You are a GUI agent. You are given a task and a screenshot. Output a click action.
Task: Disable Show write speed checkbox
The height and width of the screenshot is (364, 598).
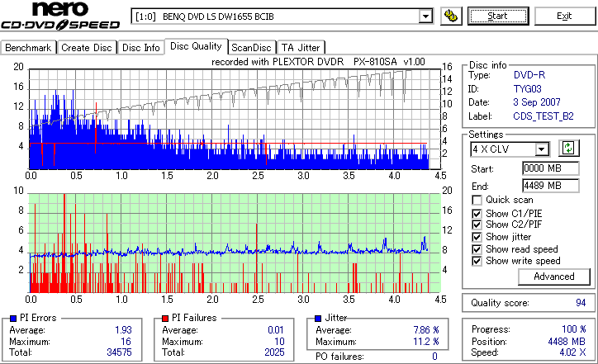[477, 261]
